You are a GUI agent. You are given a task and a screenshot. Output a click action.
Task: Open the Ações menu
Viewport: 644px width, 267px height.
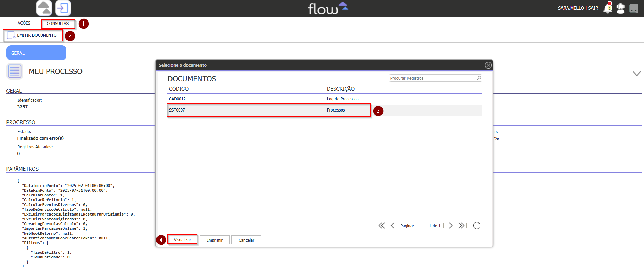[24, 23]
